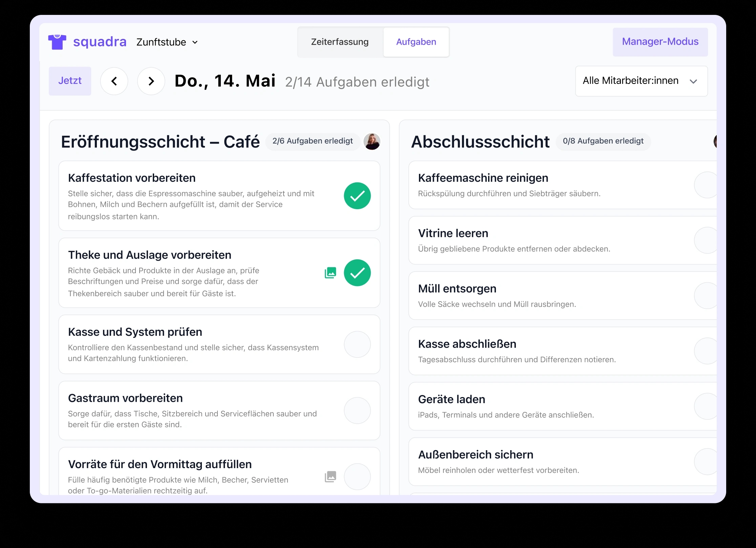This screenshot has width=756, height=548.
Task: Open the Theke und Auslage vorbereiten title
Action: [x=150, y=255]
